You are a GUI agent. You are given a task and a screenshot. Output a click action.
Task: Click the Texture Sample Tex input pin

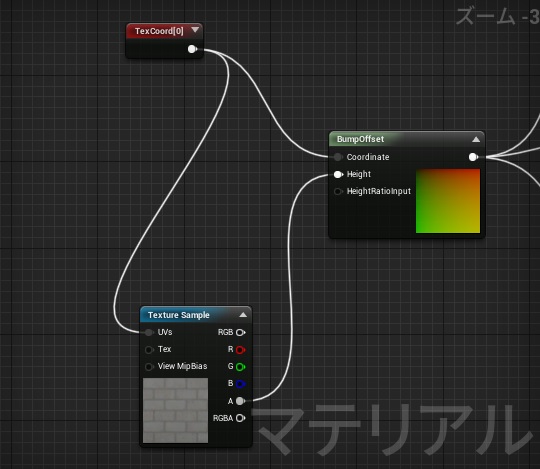coord(149,350)
